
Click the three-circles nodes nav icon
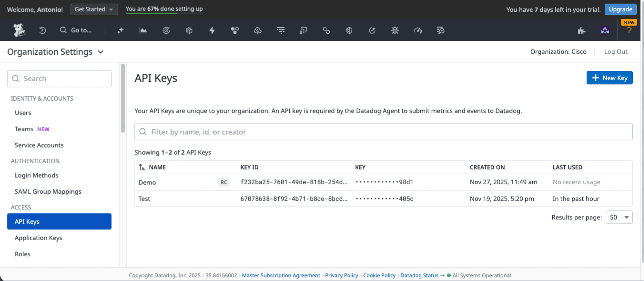(235, 30)
